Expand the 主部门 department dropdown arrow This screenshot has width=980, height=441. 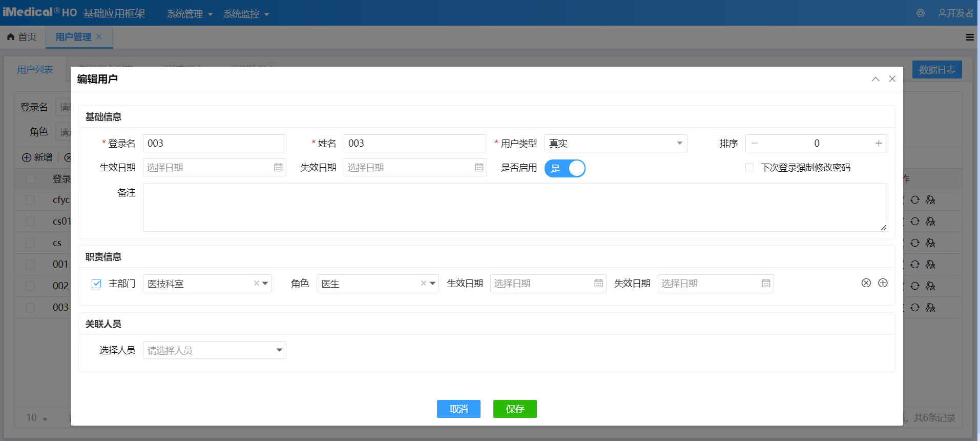pos(265,283)
